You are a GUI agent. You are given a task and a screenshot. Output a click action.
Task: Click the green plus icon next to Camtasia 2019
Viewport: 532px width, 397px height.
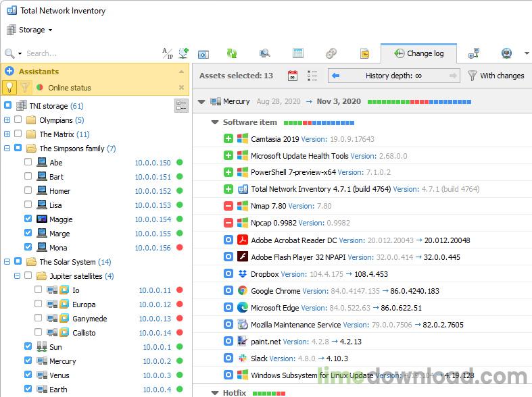pyautogui.click(x=228, y=138)
